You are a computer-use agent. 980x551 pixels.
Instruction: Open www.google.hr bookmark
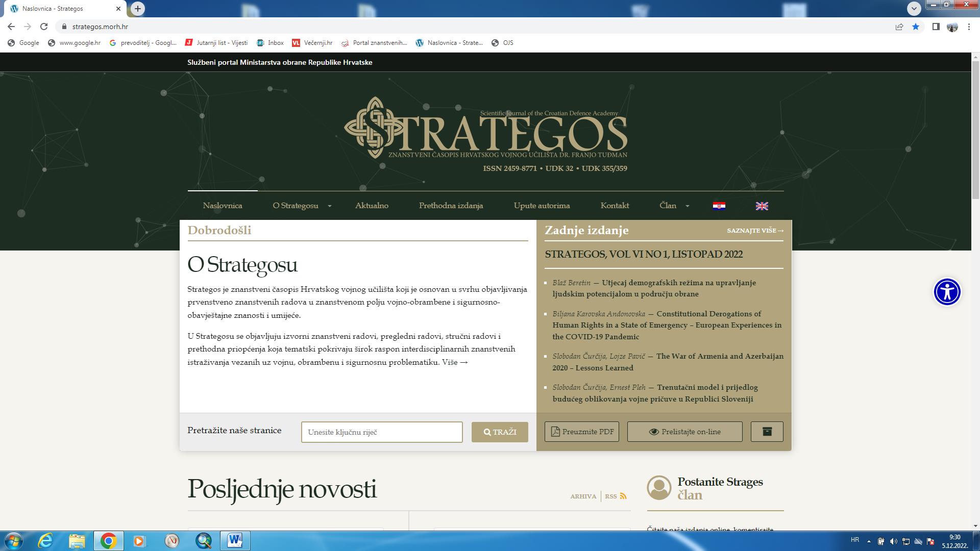74,43
